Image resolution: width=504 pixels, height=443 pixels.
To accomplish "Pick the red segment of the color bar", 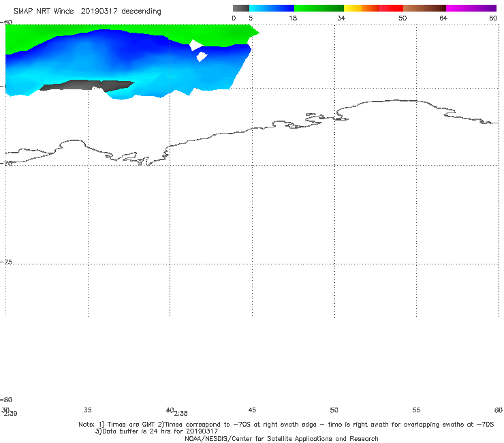I will tap(391, 8).
